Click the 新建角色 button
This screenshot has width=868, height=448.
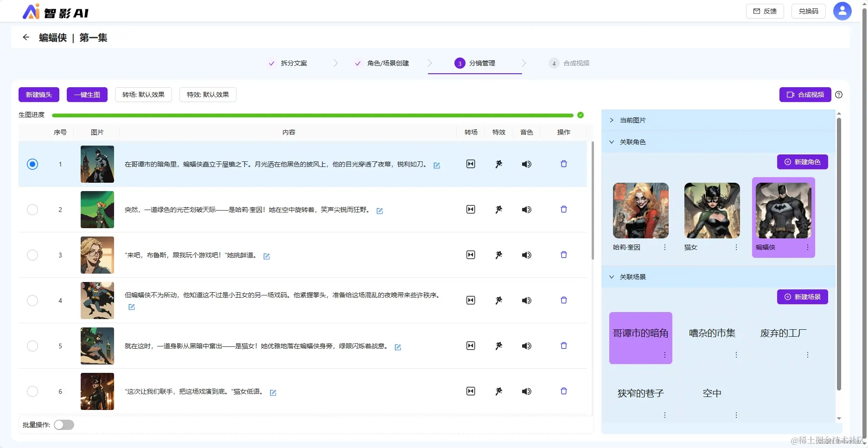(x=803, y=162)
